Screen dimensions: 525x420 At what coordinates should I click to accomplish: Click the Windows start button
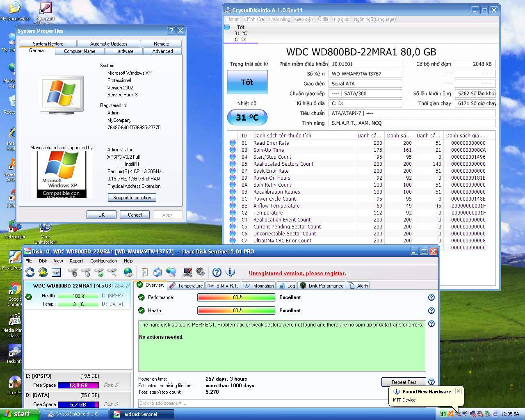[20, 414]
